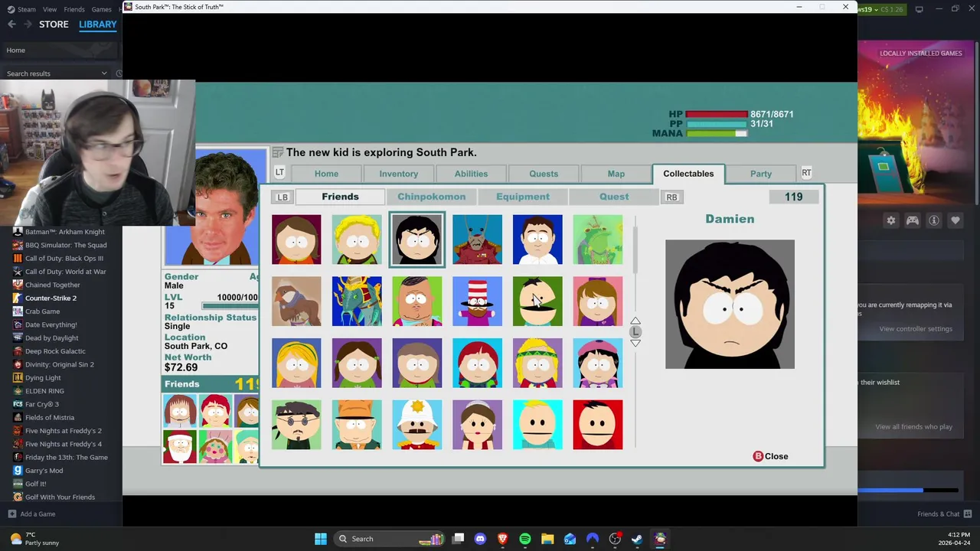Open Steam Friends & Chat
This screenshot has height=551, width=980.
coord(945,514)
